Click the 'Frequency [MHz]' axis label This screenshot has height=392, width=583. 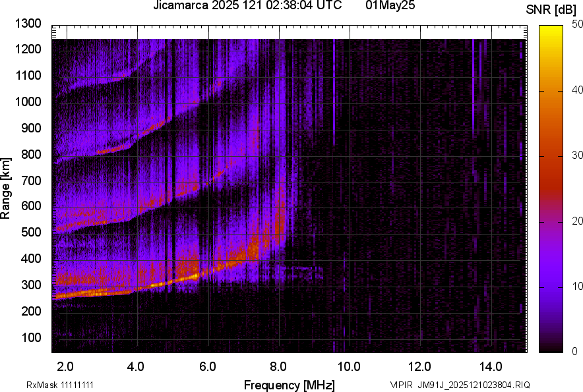coord(290,385)
